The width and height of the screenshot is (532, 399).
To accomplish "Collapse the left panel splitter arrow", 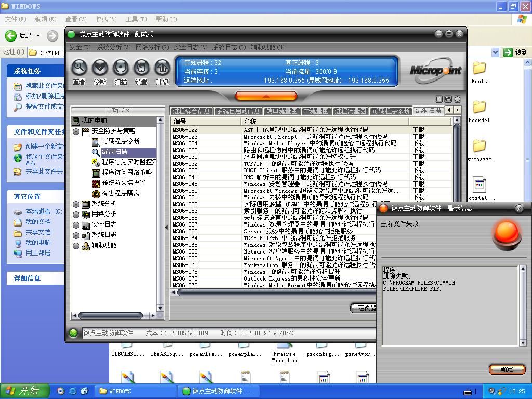I will coord(167,228).
